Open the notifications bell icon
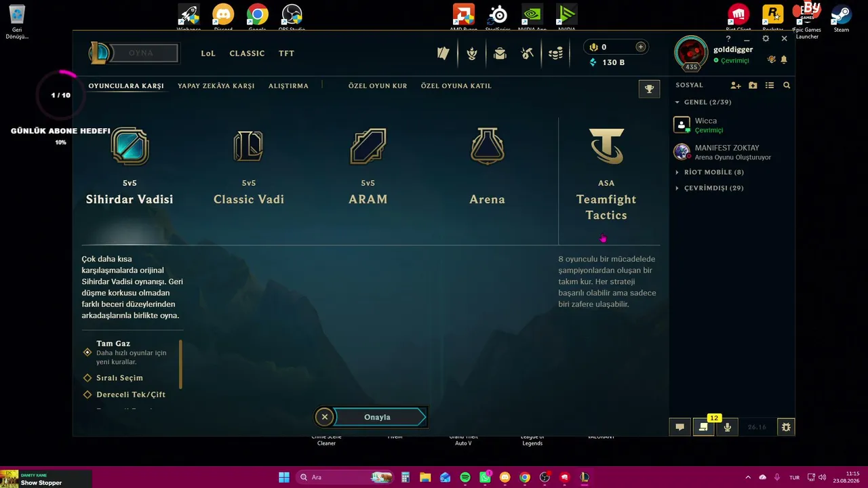868x488 pixels. click(784, 60)
